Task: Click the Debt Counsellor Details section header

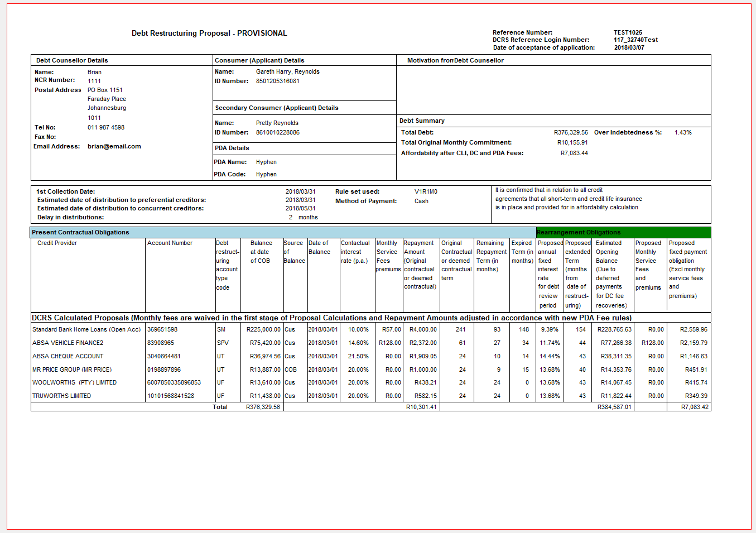Action: (x=72, y=60)
